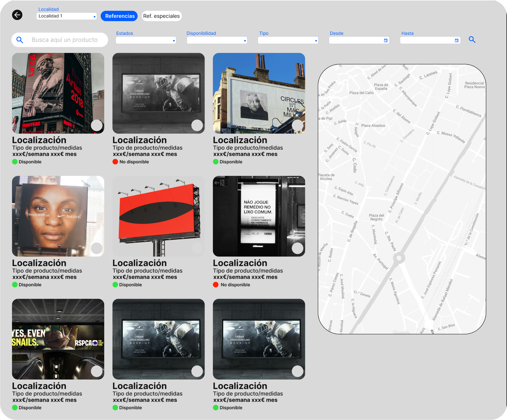The height and width of the screenshot is (420, 507).
Task: Open the Hasta calendar picker icon
Action: pyautogui.click(x=456, y=40)
